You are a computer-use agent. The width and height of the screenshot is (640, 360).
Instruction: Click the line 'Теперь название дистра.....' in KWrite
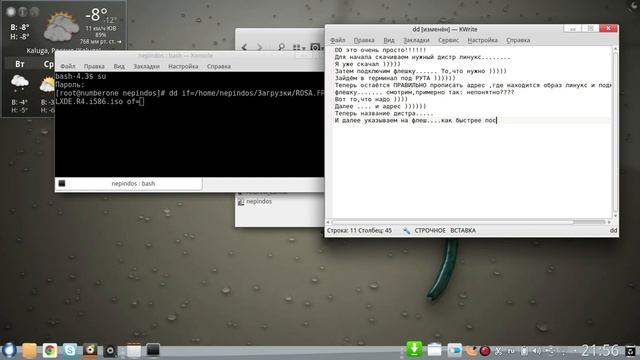[384, 113]
